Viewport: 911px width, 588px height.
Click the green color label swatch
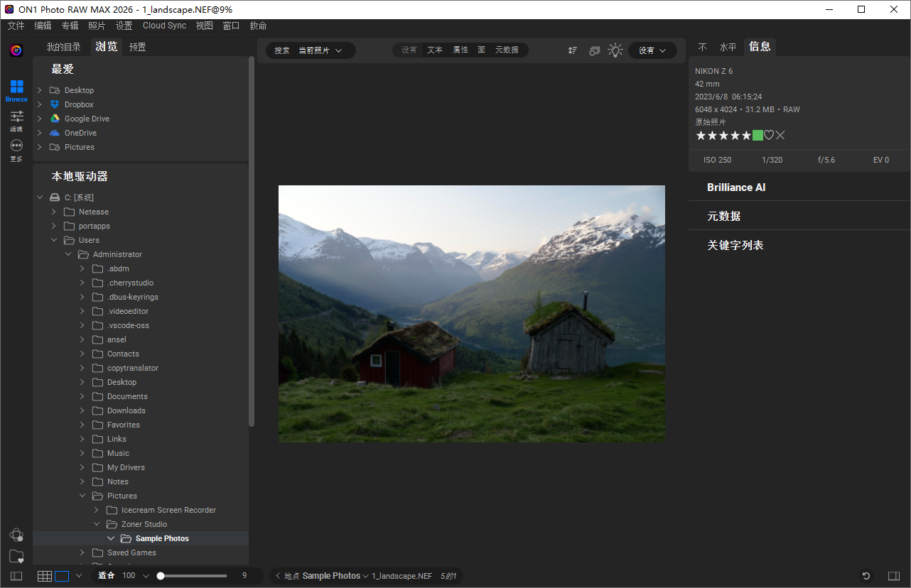click(758, 134)
